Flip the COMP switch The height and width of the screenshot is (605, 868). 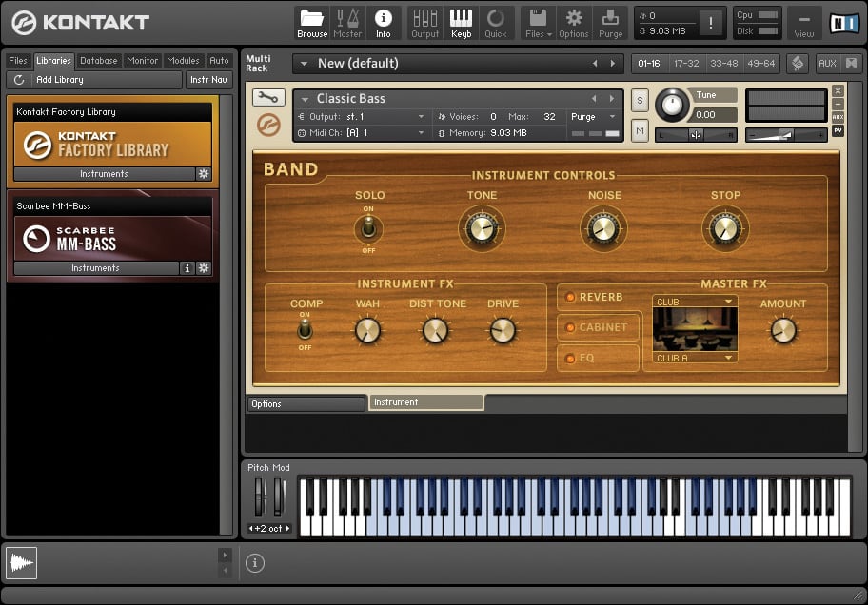305,330
